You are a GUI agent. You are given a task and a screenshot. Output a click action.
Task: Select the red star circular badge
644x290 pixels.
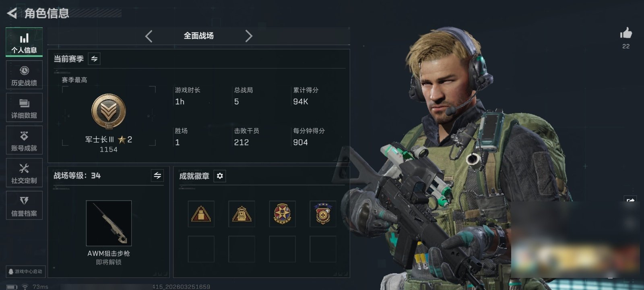282,214
